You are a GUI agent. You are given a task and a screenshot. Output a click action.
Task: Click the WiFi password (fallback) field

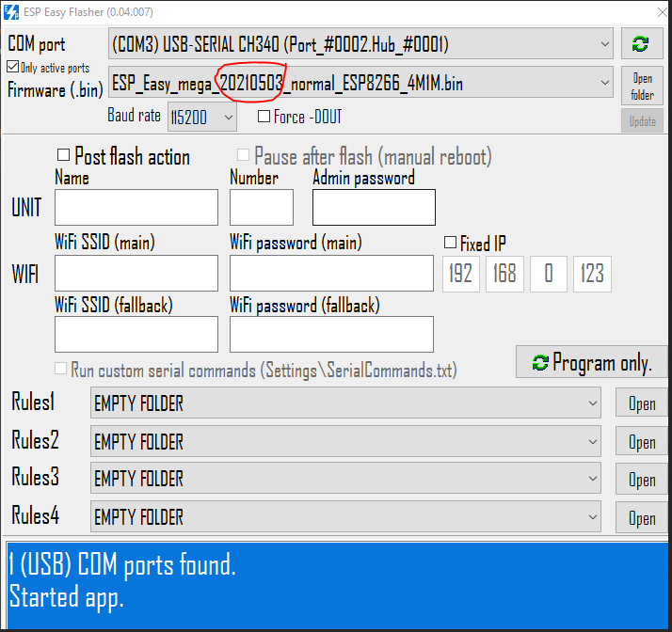pyautogui.click(x=331, y=335)
